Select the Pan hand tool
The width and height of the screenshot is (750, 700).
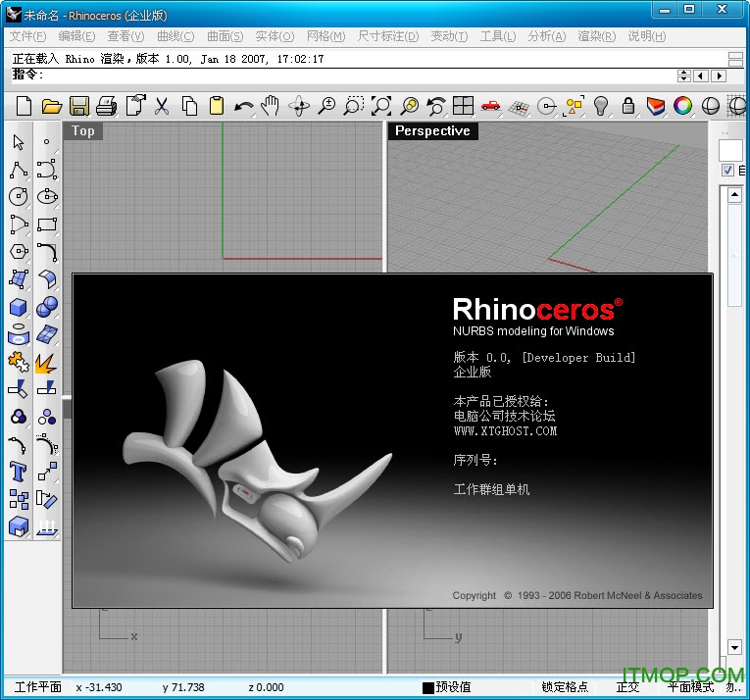tap(271, 106)
